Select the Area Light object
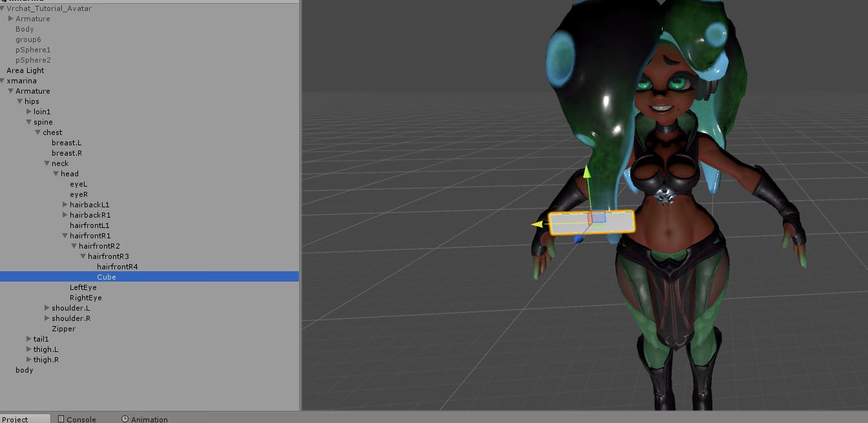Screen dimensions: 868x423 coord(25,70)
